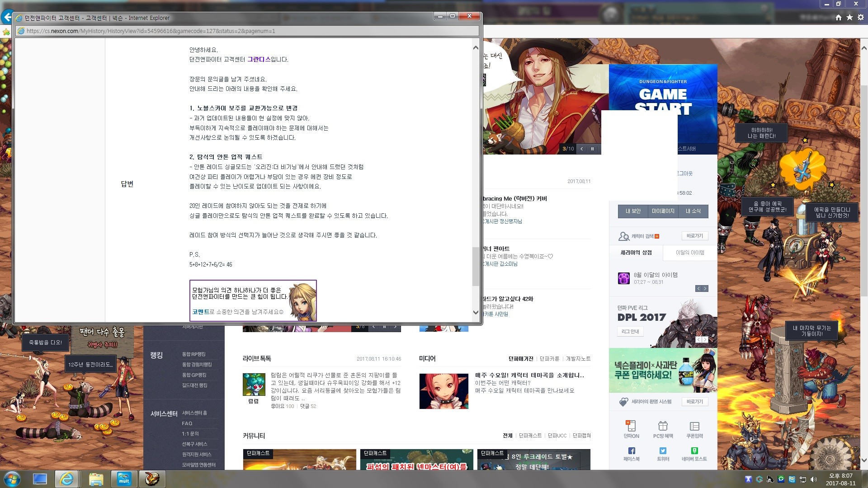Select the 세리아의 상점 tab
The width and height of the screenshot is (868, 488).
tap(636, 253)
